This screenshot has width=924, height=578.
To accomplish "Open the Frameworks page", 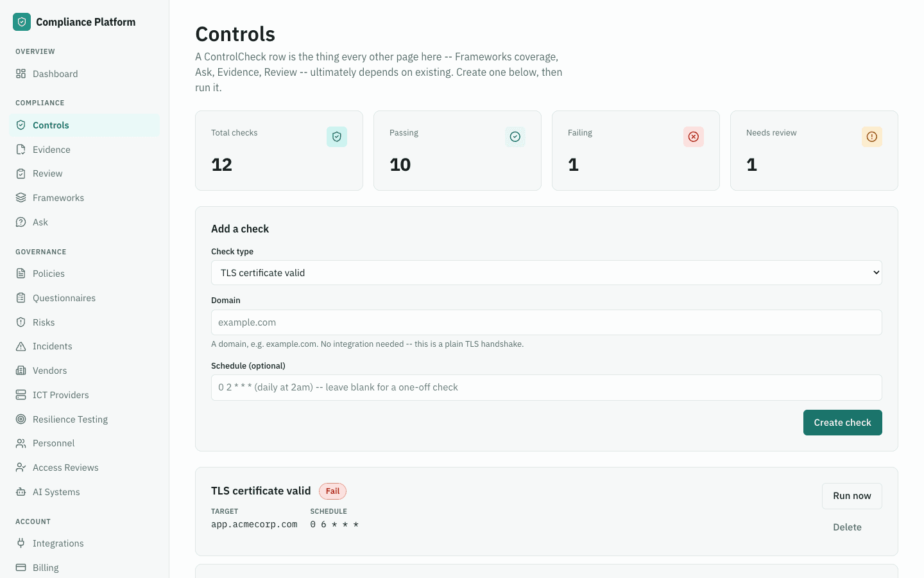I will [84, 198].
